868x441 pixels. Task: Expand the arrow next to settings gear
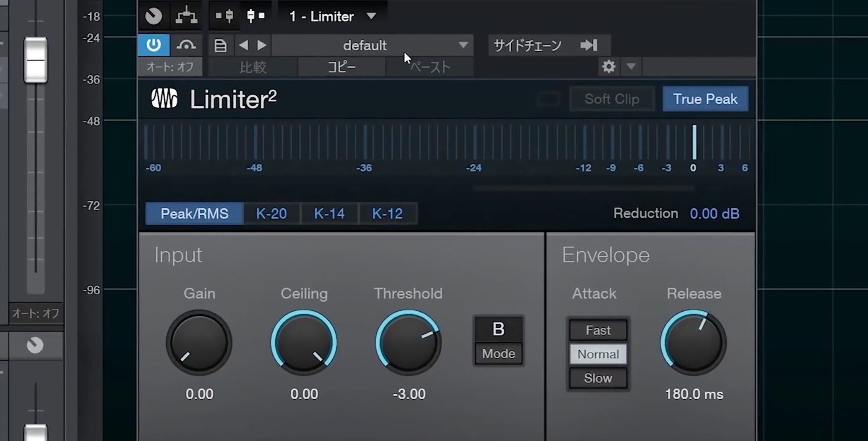tap(631, 67)
